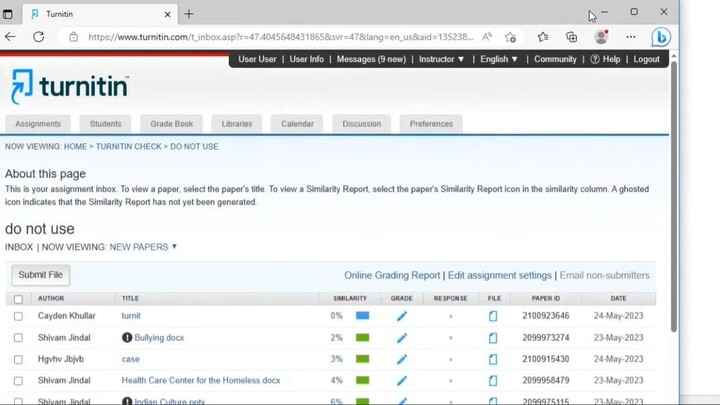Image resolution: width=720 pixels, height=405 pixels.
Task: Expand the NEW PAPERS view dropdown
Action: pyautogui.click(x=143, y=247)
